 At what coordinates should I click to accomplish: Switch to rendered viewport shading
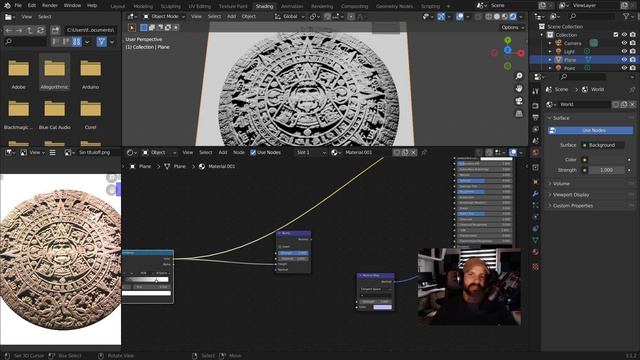pos(513,17)
